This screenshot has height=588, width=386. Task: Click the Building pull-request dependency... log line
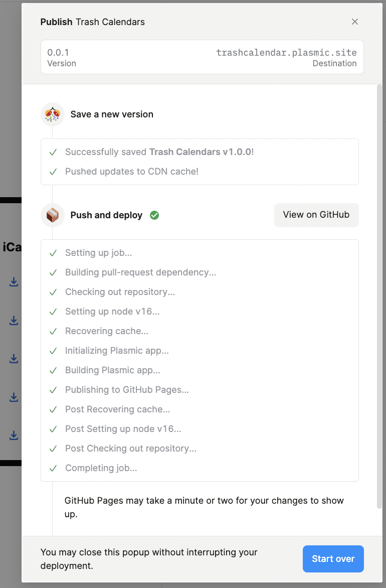click(140, 272)
